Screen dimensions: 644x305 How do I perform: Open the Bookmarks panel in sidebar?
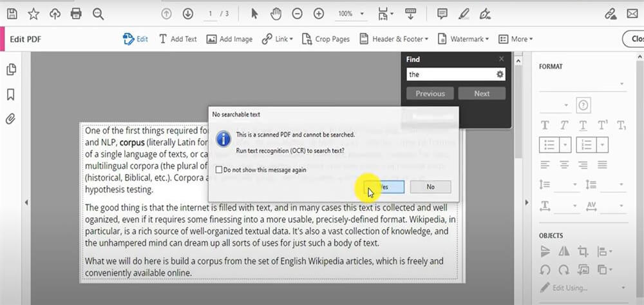tap(11, 95)
